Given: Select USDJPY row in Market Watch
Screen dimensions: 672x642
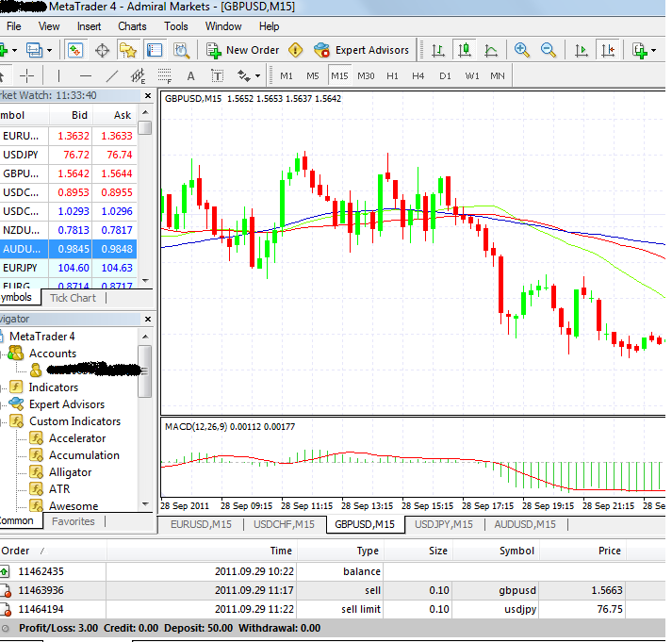Looking at the screenshot, I should click(x=68, y=155).
